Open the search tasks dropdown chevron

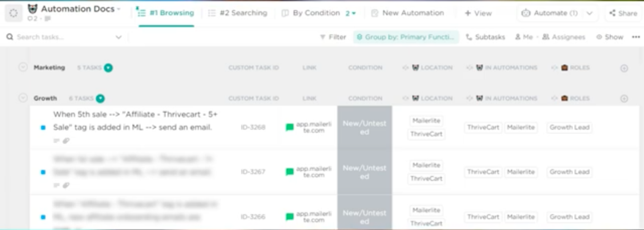[119, 37]
